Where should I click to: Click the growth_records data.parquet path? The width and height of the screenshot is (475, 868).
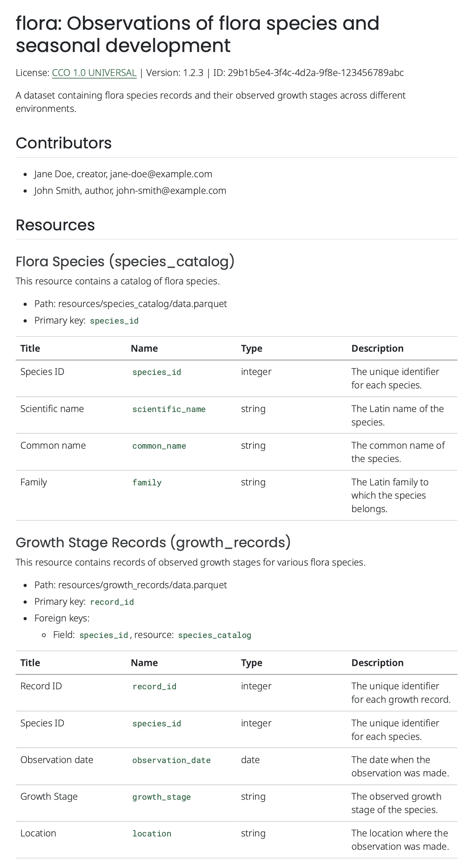click(142, 585)
